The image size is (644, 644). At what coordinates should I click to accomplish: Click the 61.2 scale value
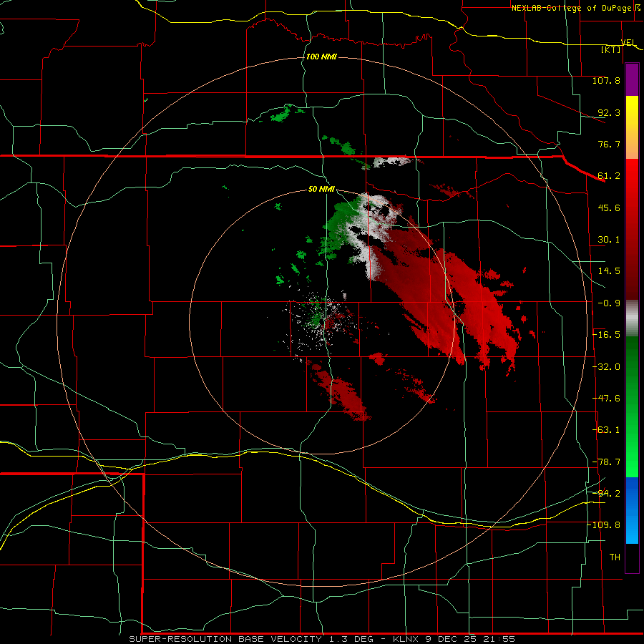pos(609,176)
